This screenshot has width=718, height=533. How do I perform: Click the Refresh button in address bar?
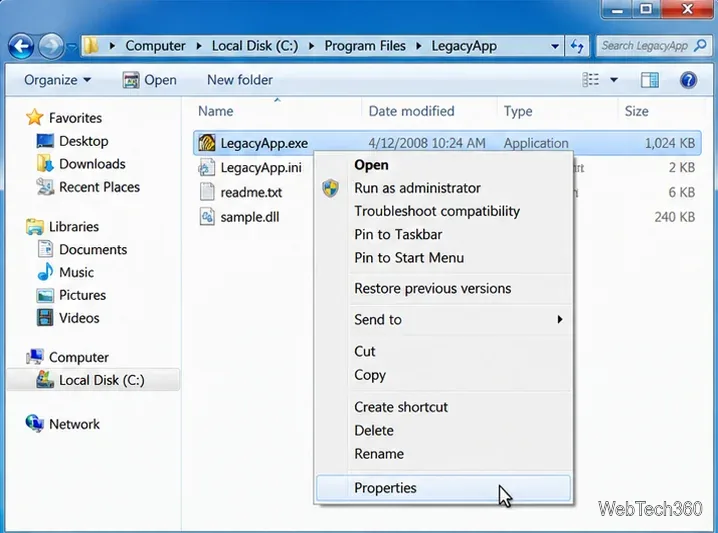[x=577, y=46]
